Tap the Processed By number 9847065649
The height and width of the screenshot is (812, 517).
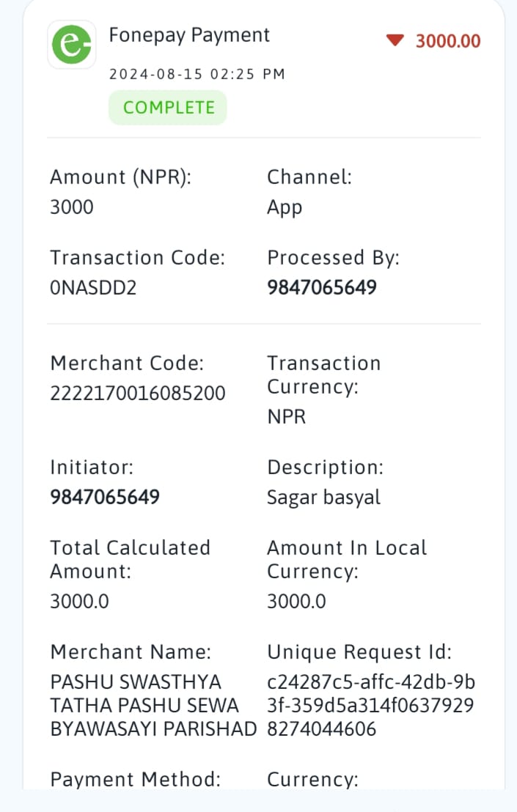pos(322,287)
